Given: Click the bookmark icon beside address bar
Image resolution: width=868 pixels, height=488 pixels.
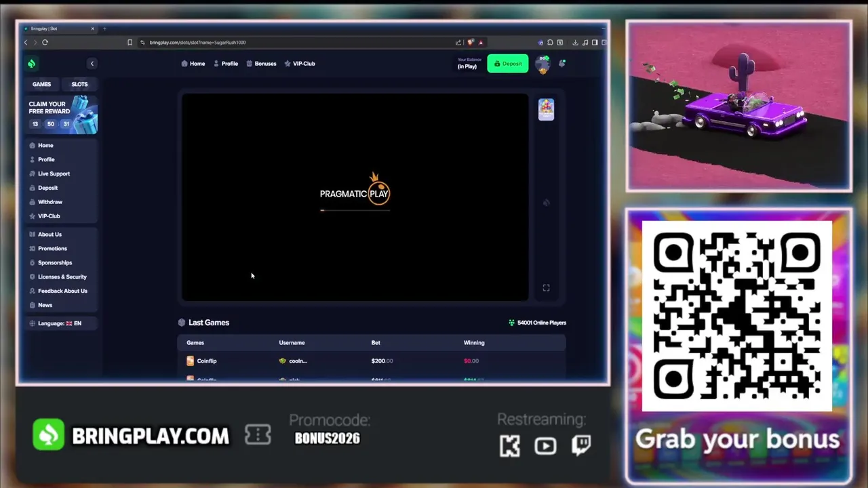Looking at the screenshot, I should [130, 42].
